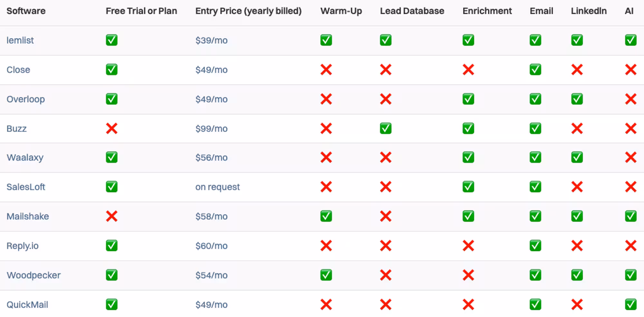Click Waalaxy's green Enrichment checkmark

[468, 158]
